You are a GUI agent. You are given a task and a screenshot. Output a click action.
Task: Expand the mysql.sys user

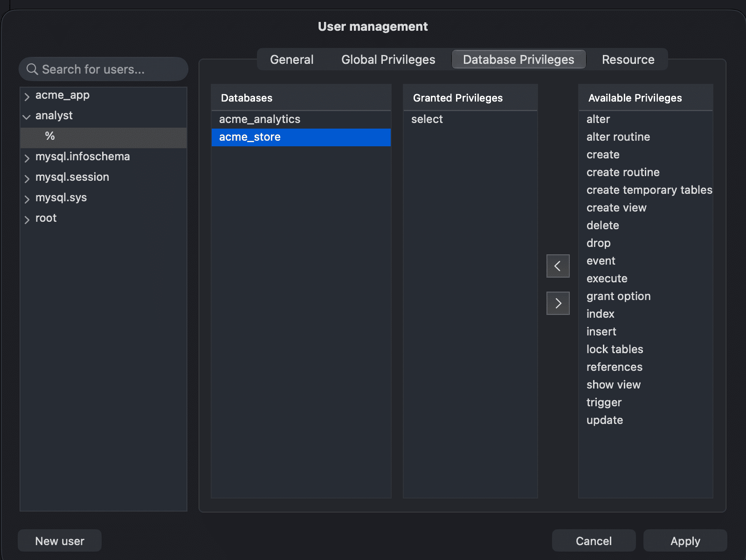pos(27,199)
